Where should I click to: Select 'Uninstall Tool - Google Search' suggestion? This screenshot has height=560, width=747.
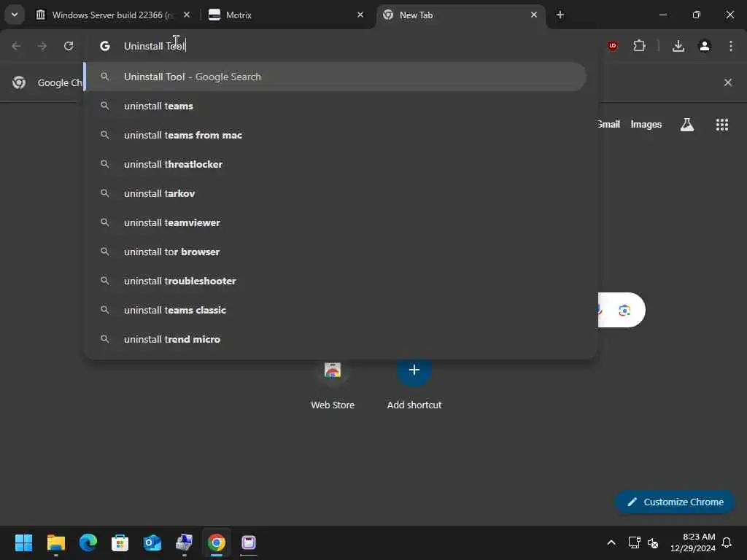[336, 77]
